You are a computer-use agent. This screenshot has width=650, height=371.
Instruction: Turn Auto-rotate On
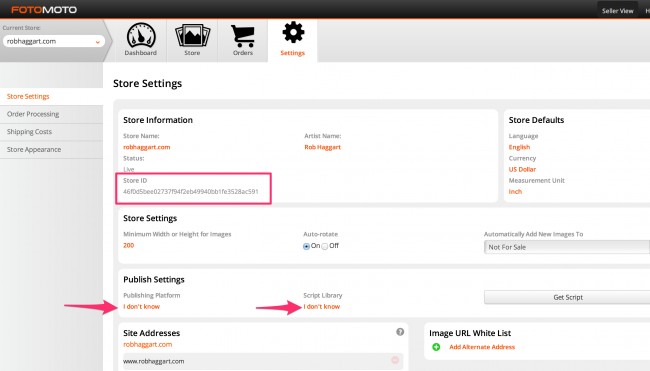[x=306, y=246]
